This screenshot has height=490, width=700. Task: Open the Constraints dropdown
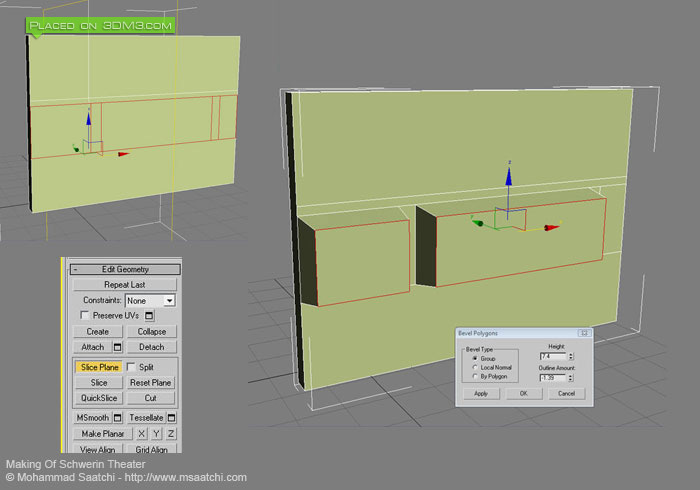169,300
